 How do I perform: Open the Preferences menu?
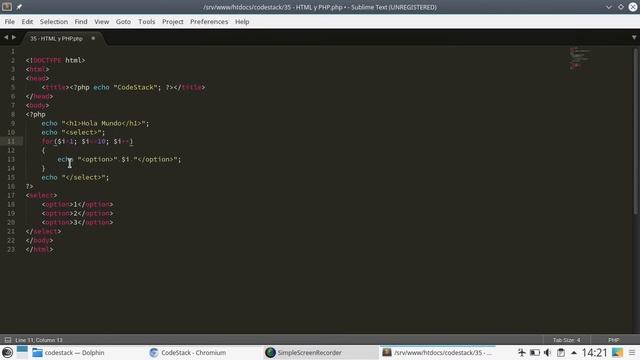coord(209,22)
